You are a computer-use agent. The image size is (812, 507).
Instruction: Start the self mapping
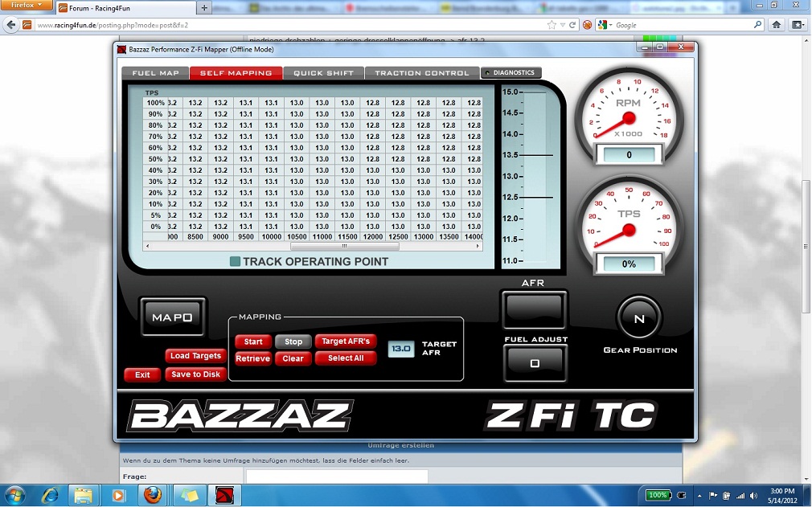pyautogui.click(x=253, y=341)
